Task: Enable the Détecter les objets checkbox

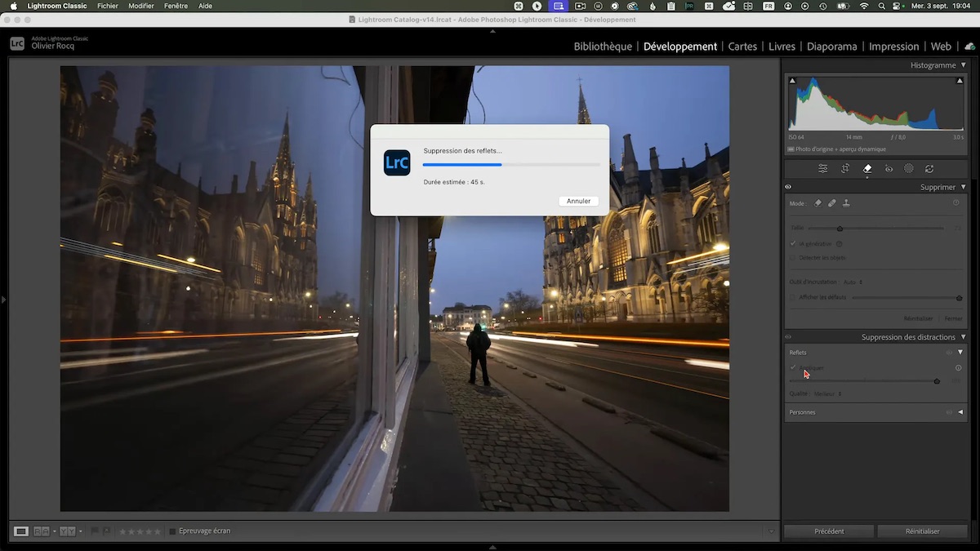Action: [x=793, y=258]
